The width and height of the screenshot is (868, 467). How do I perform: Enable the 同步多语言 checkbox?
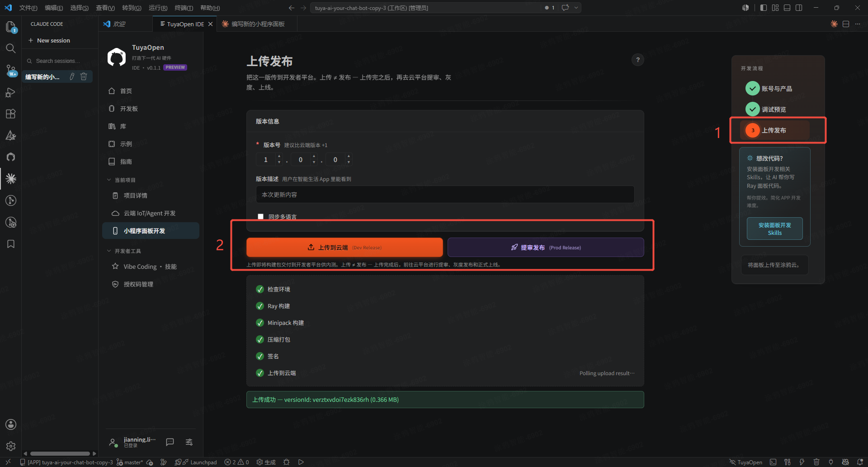click(x=260, y=216)
